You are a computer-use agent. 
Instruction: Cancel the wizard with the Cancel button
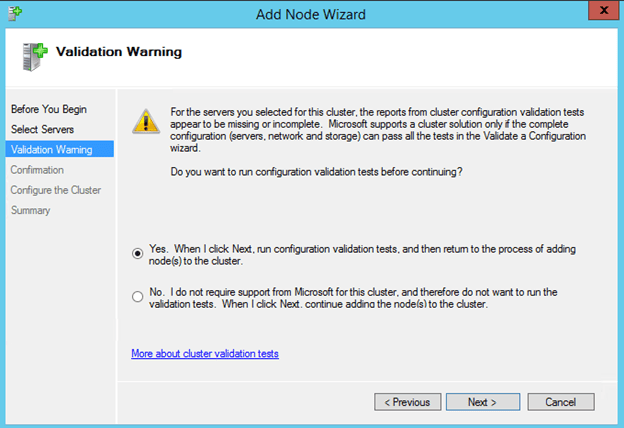coord(560,402)
